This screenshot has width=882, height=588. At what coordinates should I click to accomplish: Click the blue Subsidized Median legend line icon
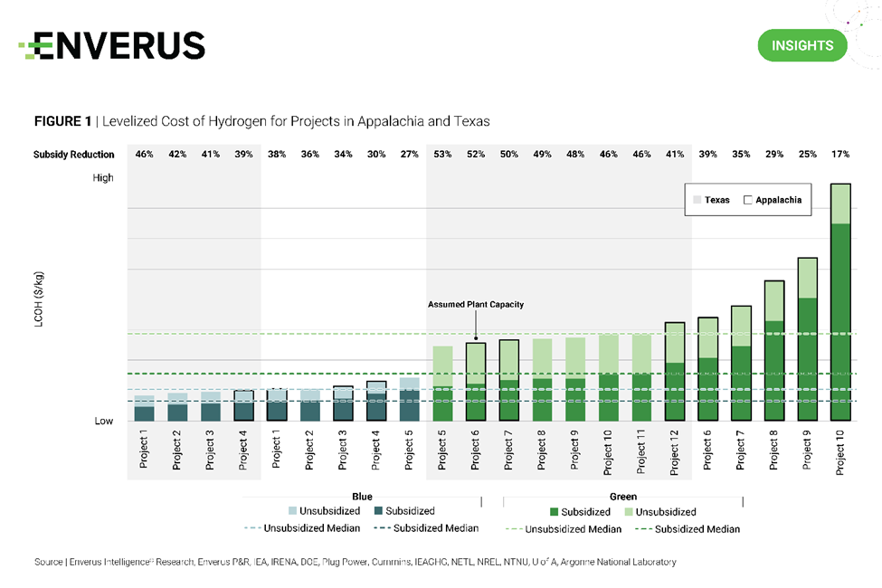point(380,528)
